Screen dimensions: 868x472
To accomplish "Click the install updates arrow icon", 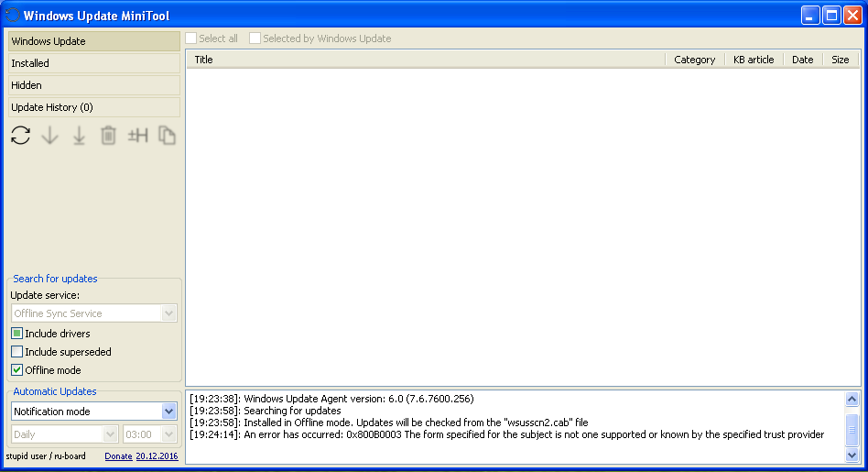I will pyautogui.click(x=79, y=136).
